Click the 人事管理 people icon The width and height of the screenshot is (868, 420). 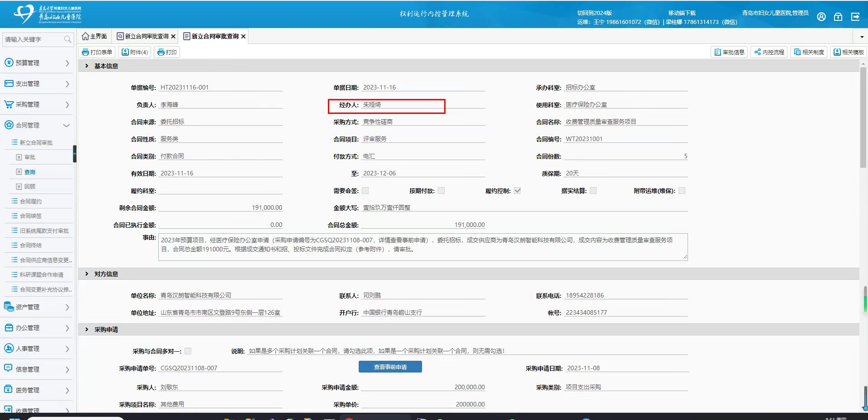tap(9, 349)
